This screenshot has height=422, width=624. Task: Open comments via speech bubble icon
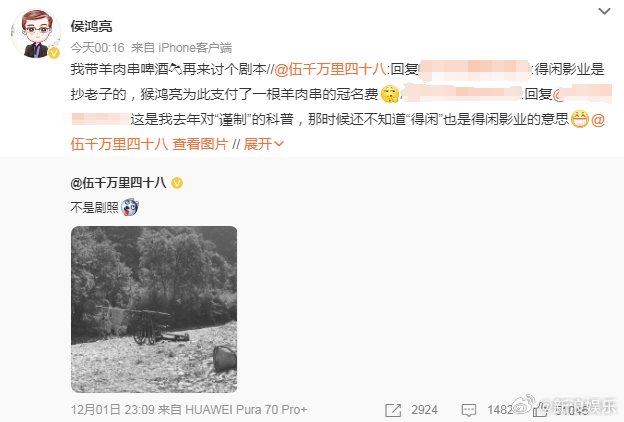pyautogui.click(x=468, y=410)
